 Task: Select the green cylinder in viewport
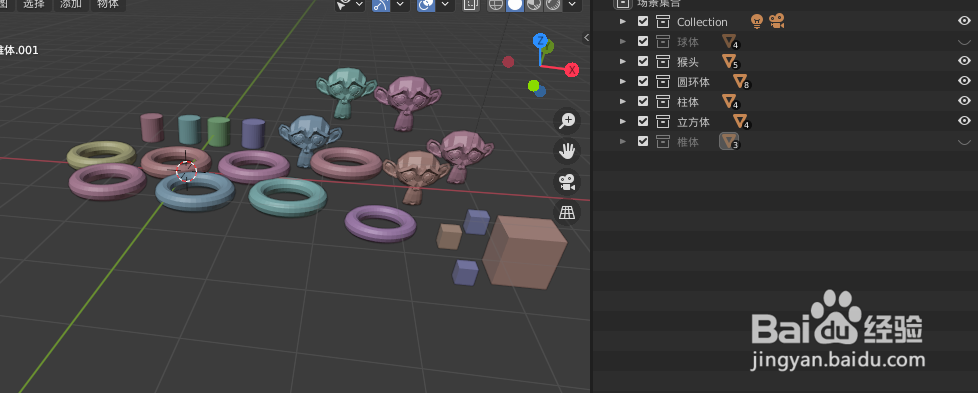219,131
